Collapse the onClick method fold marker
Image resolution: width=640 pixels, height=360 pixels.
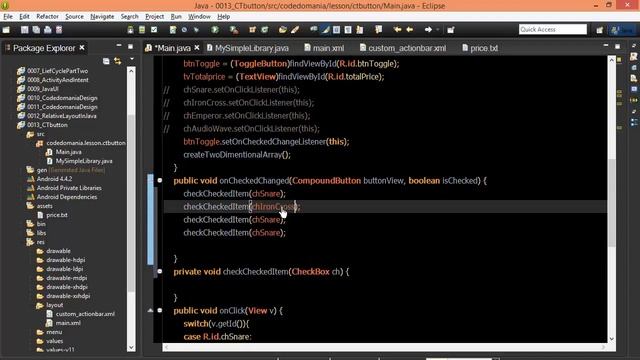pos(160,310)
